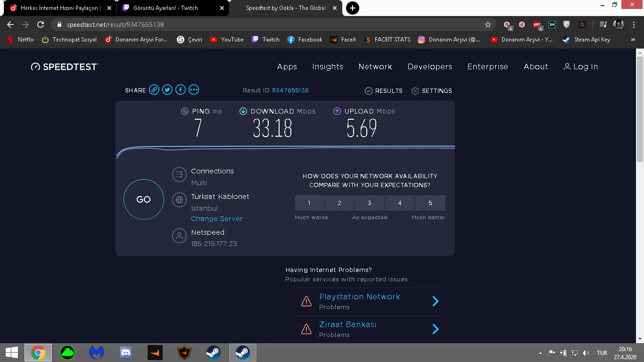Viewport: 644px width, 362px height.
Task: Click the user icon beside Netspeed
Action: 179,236
